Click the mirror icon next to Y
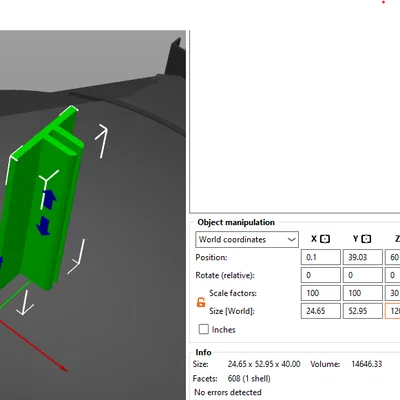 pyautogui.click(x=366, y=239)
